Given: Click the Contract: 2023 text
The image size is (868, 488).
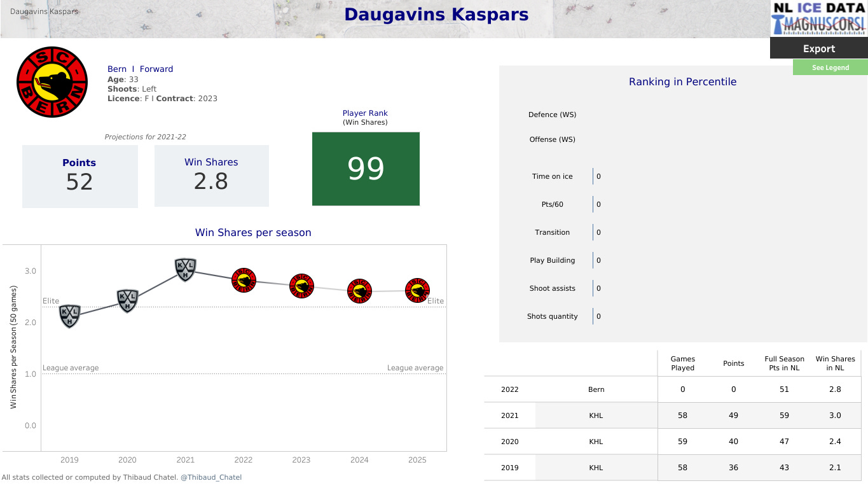Looking at the screenshot, I should tap(186, 99).
